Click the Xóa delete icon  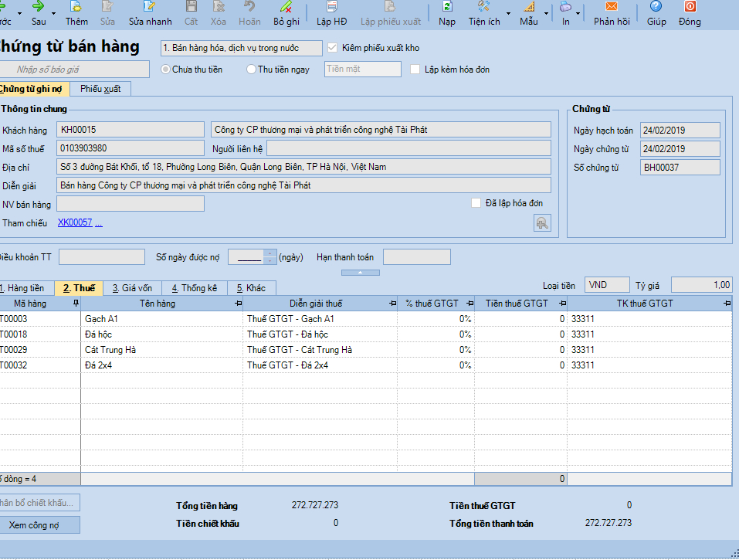pyautogui.click(x=219, y=7)
